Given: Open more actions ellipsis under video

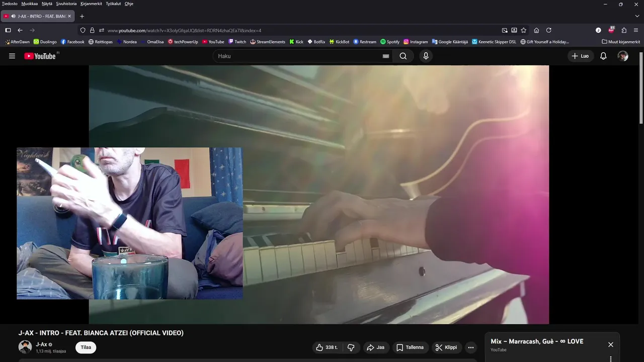Looking at the screenshot, I should tap(470, 347).
